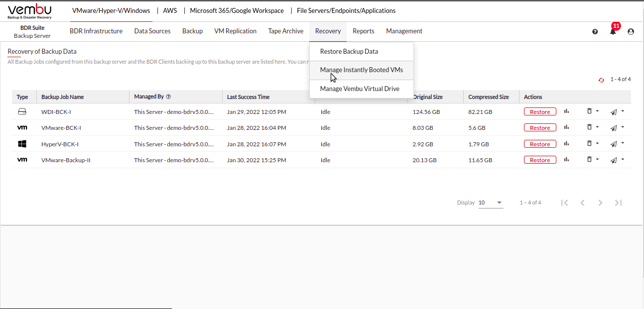This screenshot has height=309, width=644.
Task: Expand arrow beside paper plane for HyperV-BCK-I
Action: pyautogui.click(x=623, y=144)
